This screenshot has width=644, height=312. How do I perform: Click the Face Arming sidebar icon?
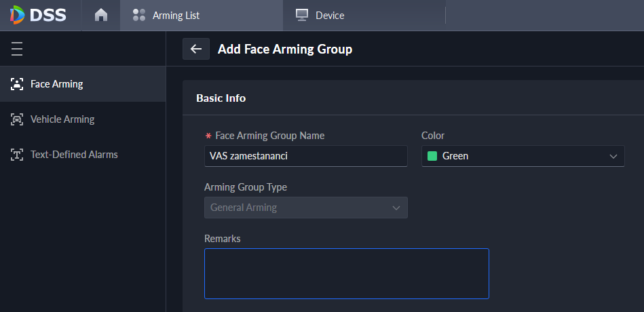(17, 84)
